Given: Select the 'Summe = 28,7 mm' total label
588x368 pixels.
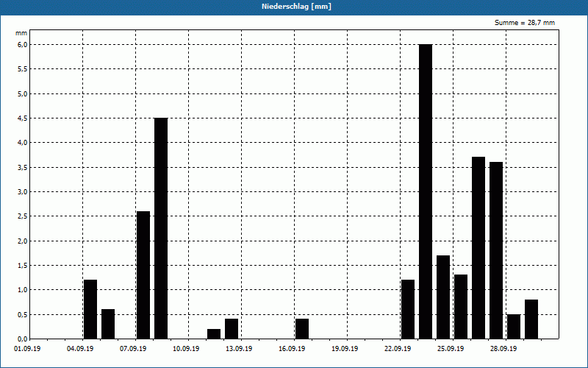Looking at the screenshot, I should tap(525, 23).
